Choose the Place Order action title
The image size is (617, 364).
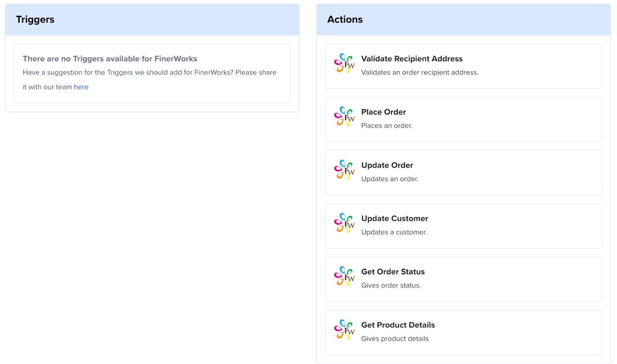click(383, 112)
